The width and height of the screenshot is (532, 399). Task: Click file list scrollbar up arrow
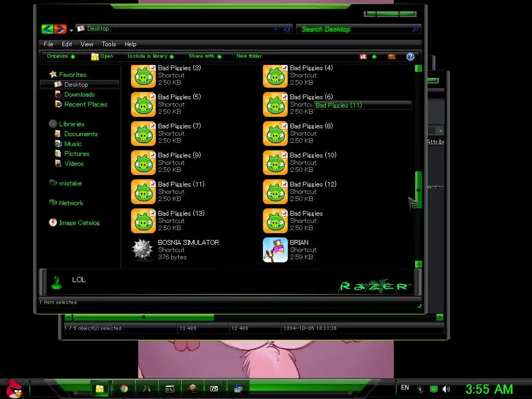pos(418,68)
